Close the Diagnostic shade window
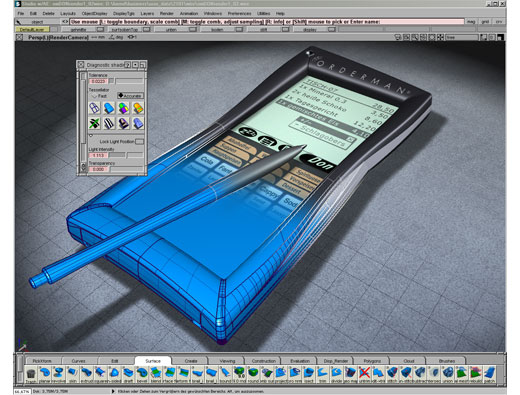The height and width of the screenshot is (395, 520). 81,65
